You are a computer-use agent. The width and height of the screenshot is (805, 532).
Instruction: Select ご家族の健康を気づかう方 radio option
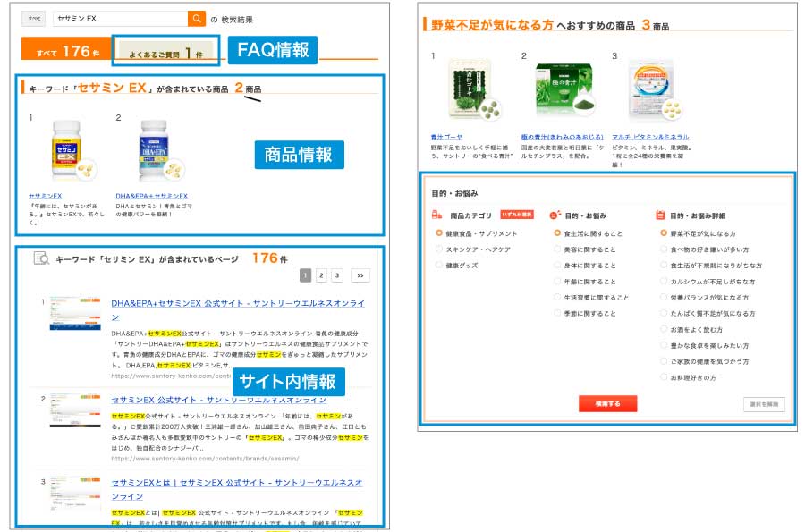(664, 361)
